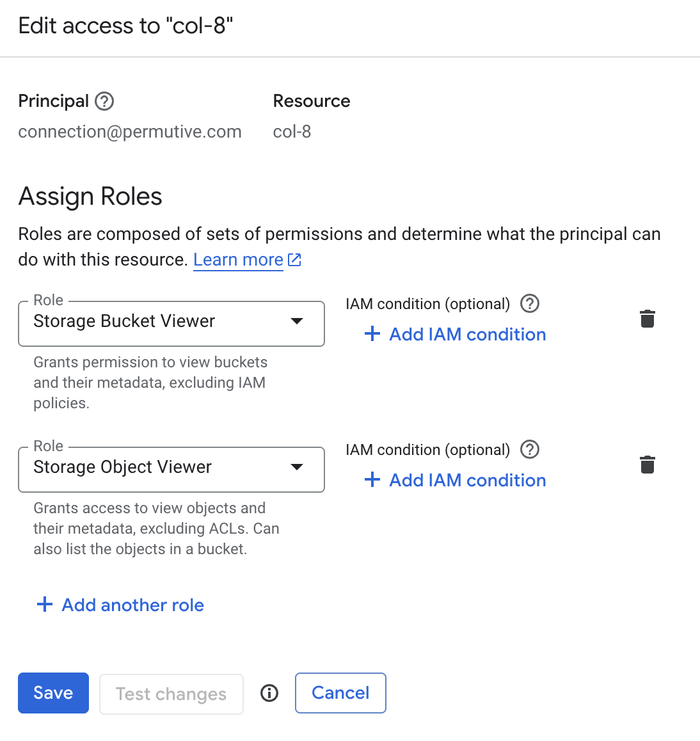The width and height of the screenshot is (700, 741).
Task: Cancel editing access to col-8
Action: (340, 693)
